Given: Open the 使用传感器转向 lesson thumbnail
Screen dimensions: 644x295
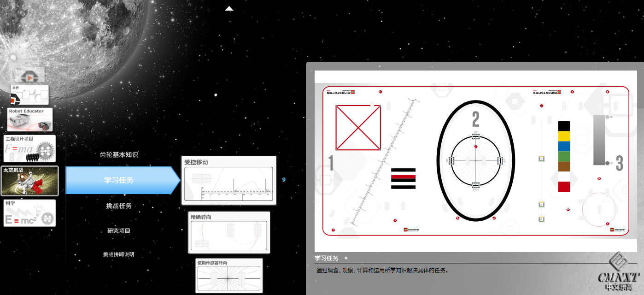Looking at the screenshot, I should click(x=229, y=276).
